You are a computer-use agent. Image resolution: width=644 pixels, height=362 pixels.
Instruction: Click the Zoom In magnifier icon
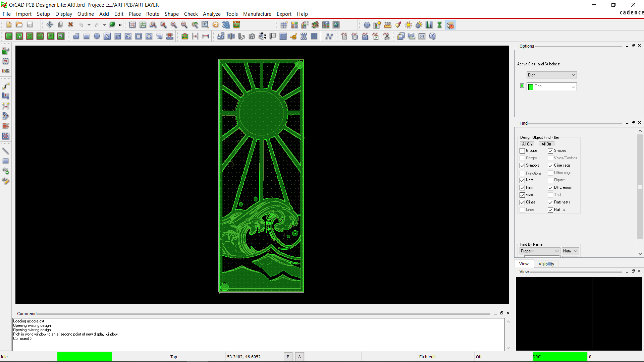tap(174, 25)
